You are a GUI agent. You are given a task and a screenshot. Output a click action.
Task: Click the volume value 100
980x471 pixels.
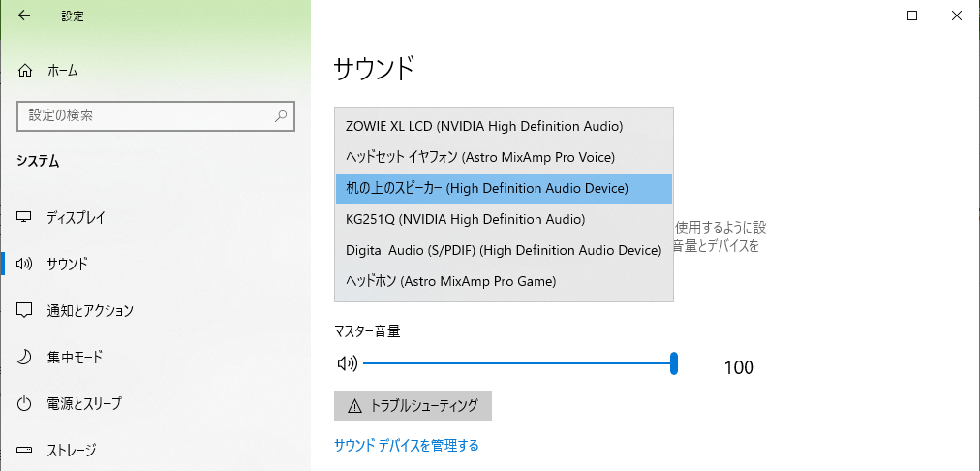coord(739,368)
